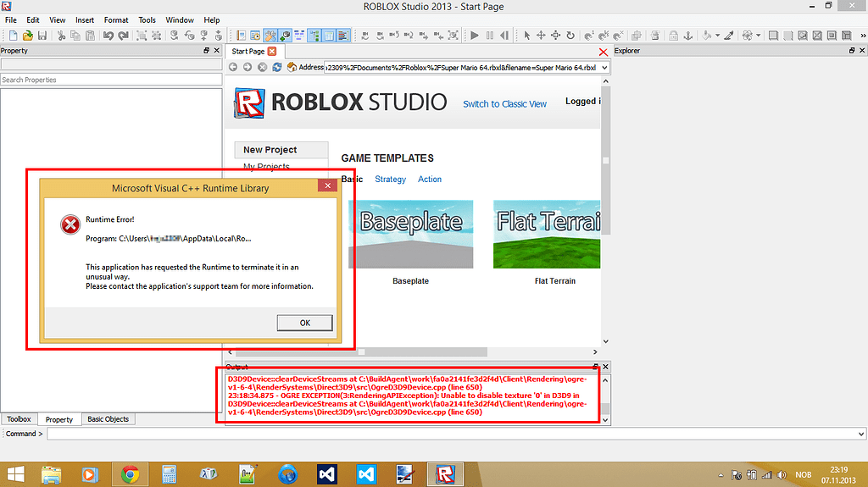This screenshot has height=487, width=868.
Task: Click the browser Refresh icon
Action: click(277, 67)
